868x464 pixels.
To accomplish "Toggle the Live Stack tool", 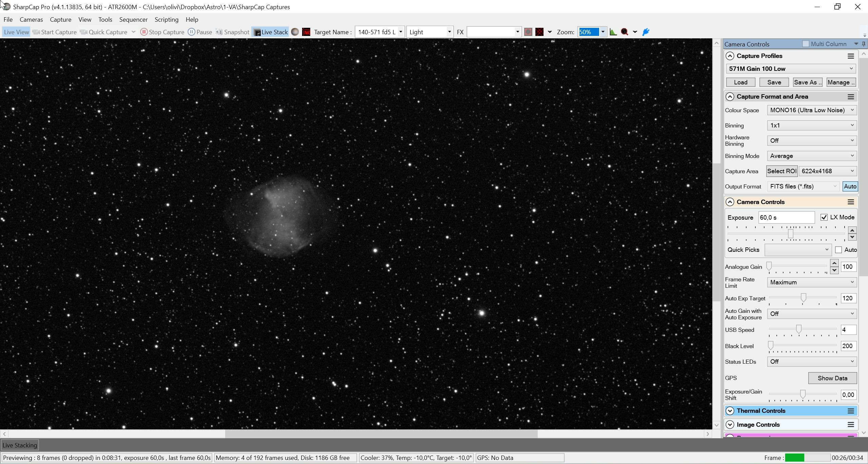I will [x=270, y=32].
